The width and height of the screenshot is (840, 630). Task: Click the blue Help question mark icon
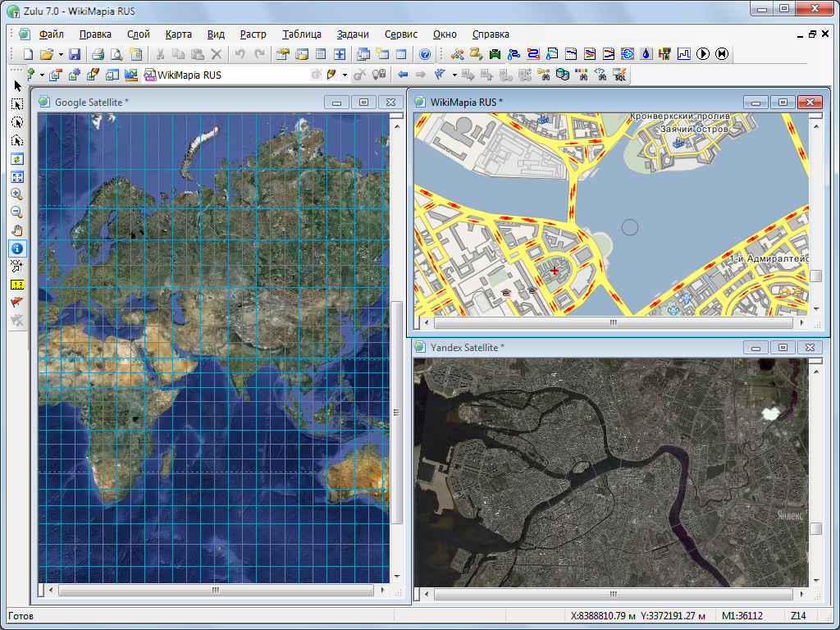click(x=425, y=54)
